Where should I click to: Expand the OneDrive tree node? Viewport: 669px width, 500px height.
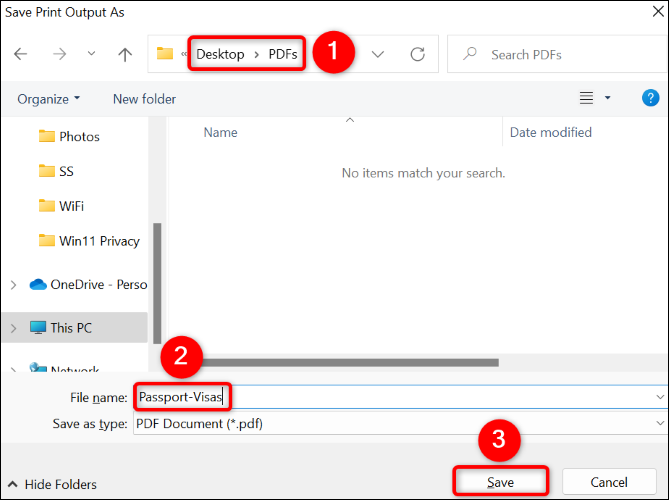[x=13, y=285]
